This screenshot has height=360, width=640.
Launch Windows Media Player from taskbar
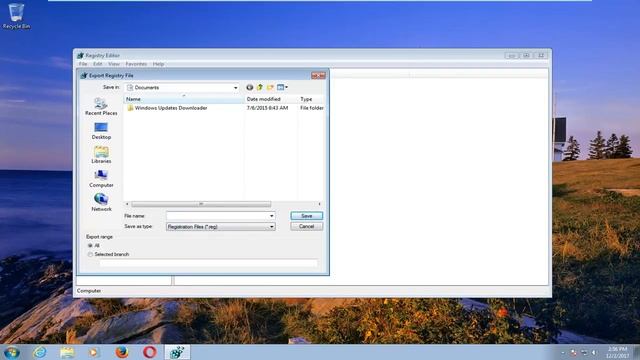click(x=94, y=352)
